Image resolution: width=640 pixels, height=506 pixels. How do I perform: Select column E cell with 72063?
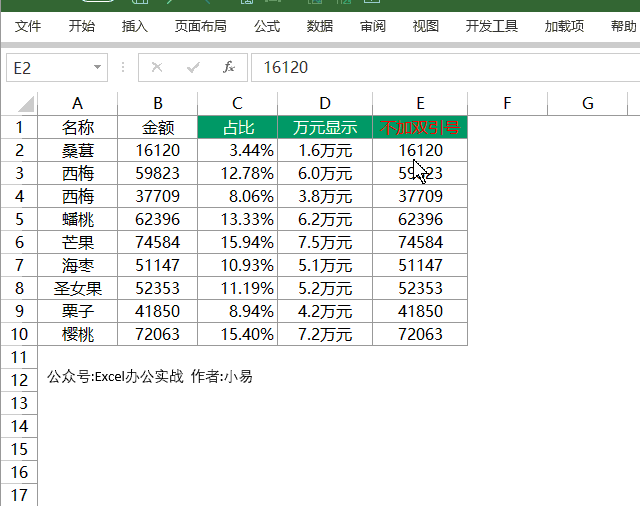[420, 334]
